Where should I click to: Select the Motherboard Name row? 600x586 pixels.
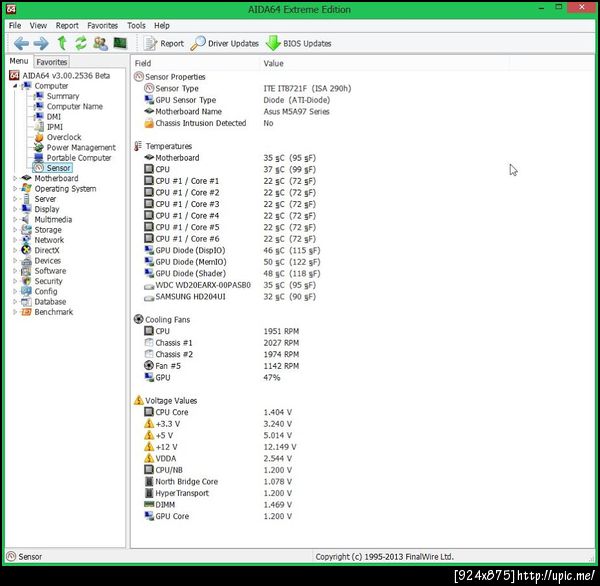(x=236, y=112)
